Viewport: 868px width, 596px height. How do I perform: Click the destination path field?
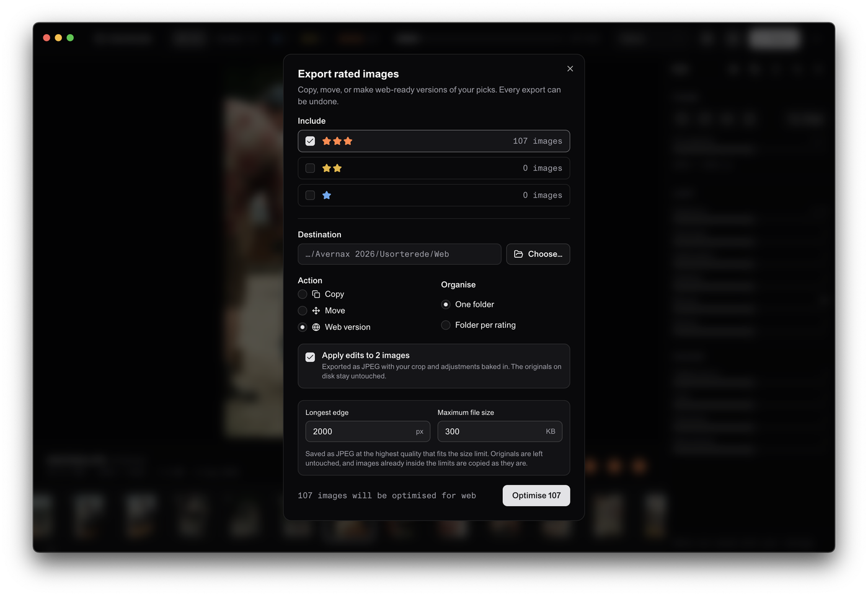(x=399, y=254)
